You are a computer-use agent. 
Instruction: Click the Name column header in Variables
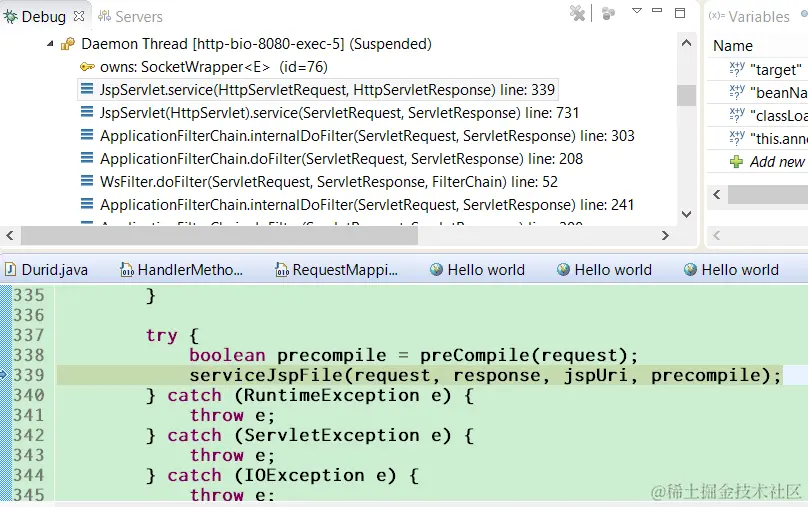[x=733, y=46]
